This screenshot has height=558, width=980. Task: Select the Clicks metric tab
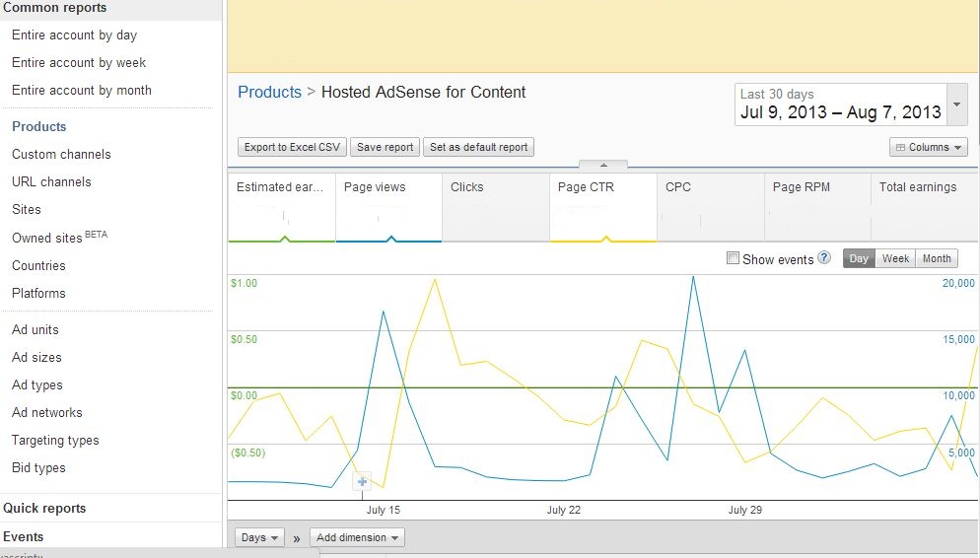point(496,208)
